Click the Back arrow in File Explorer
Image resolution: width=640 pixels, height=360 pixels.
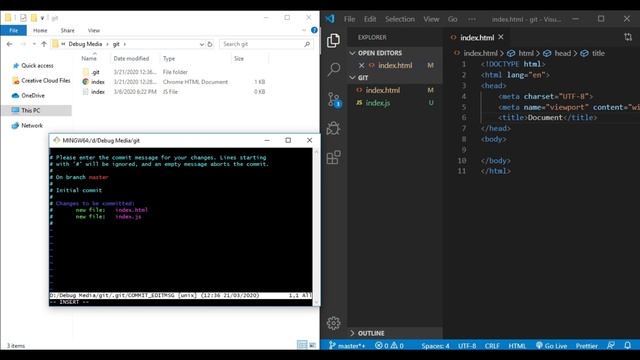9,44
